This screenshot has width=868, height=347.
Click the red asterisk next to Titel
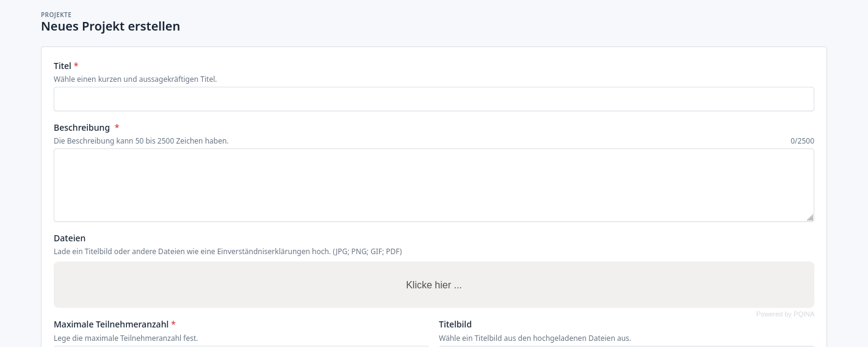(x=76, y=65)
